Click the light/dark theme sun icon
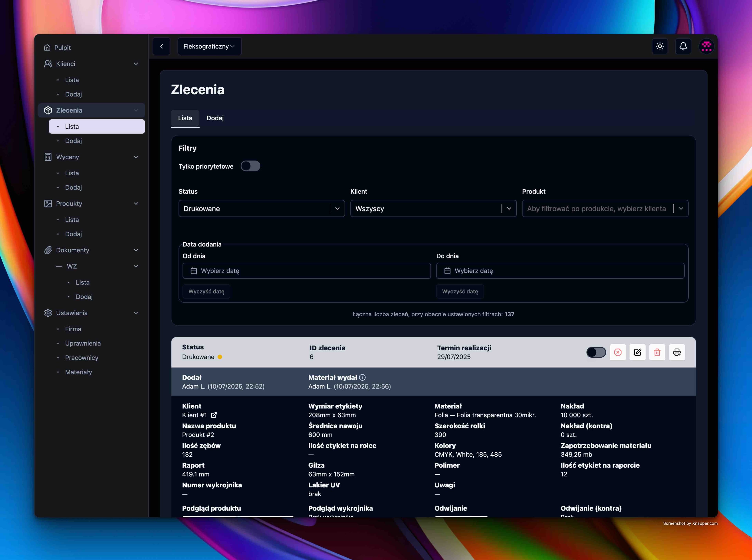 click(x=660, y=46)
